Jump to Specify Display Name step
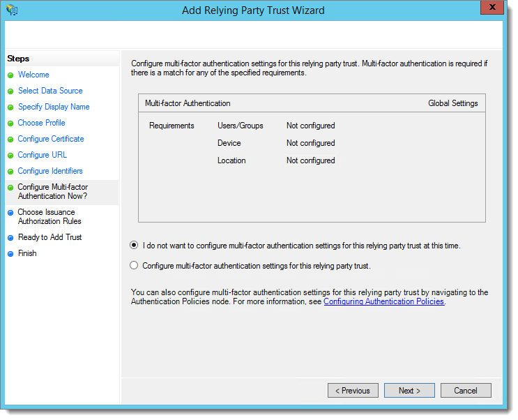Image resolution: width=518 pixels, height=420 pixels. 54,107
